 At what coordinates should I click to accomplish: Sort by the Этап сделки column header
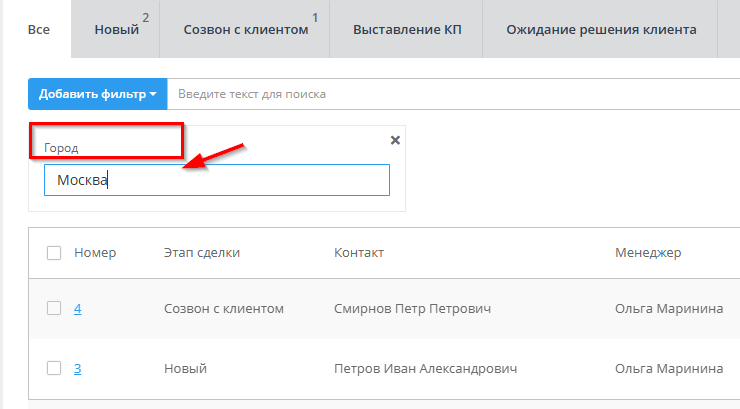click(201, 253)
